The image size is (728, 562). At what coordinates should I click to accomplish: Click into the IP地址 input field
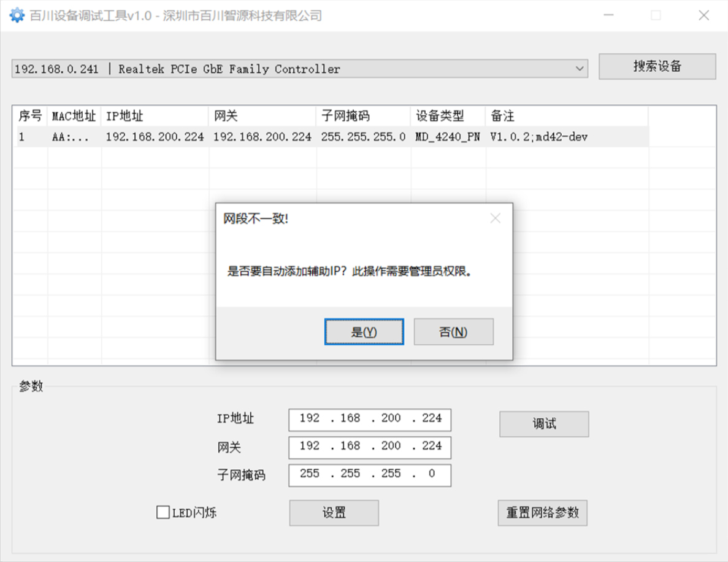(x=369, y=420)
